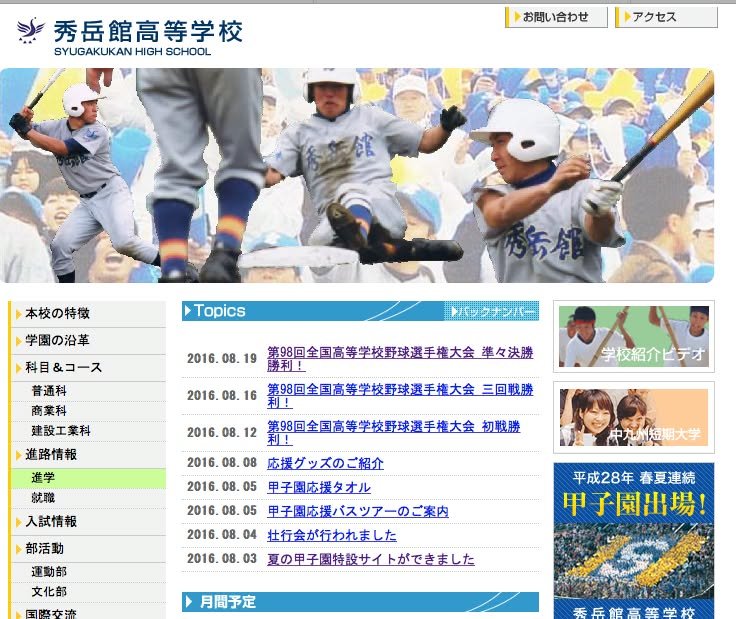The height and width of the screenshot is (619, 736).
Task: Click the 甲子園出場 banner image
Action: pos(633,540)
